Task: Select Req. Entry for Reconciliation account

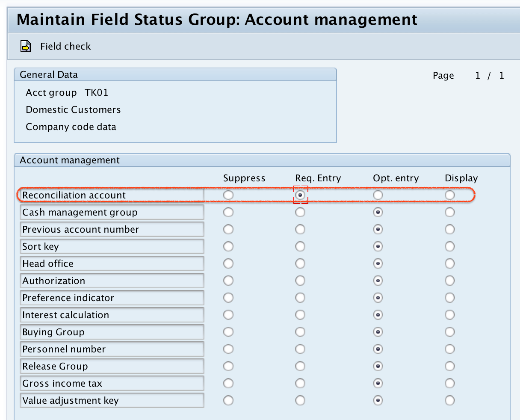Action: click(300, 195)
